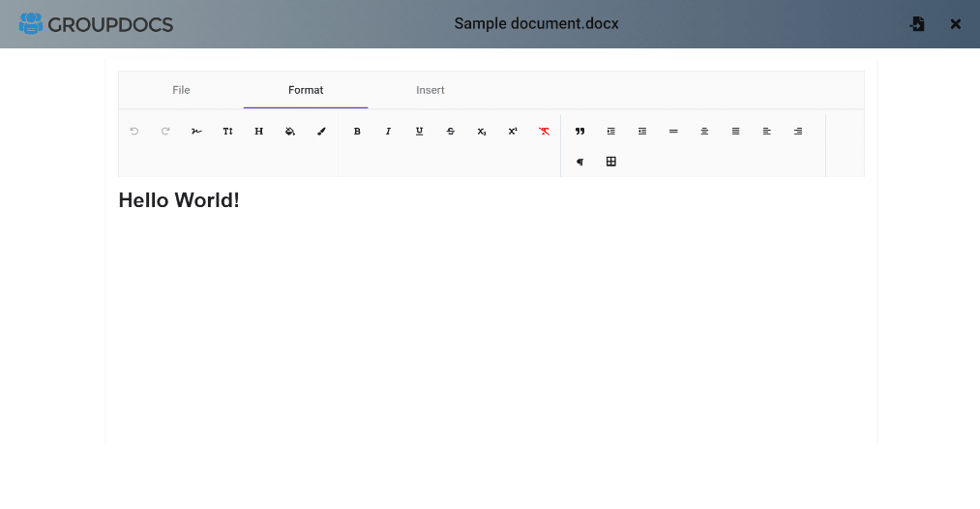
Task: Insert a block quote
Action: click(x=580, y=132)
